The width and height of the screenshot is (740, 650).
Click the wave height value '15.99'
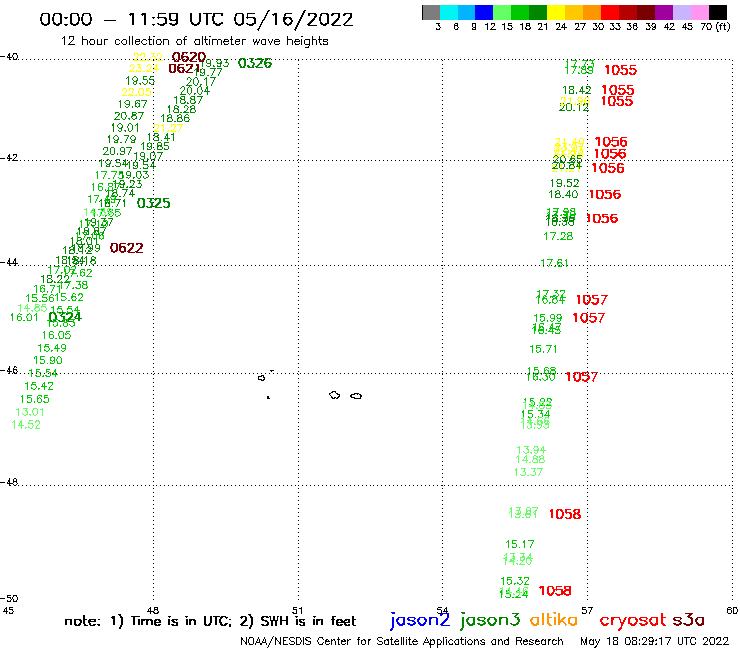coord(547,319)
